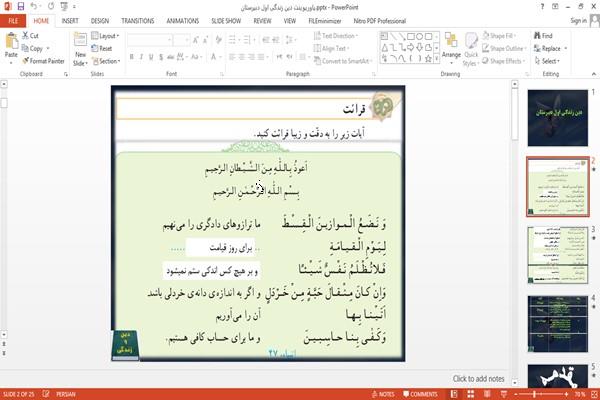Viewport: 600px width, 400px height.
Task: Open Shape Outline options
Action: pyautogui.click(x=505, y=48)
